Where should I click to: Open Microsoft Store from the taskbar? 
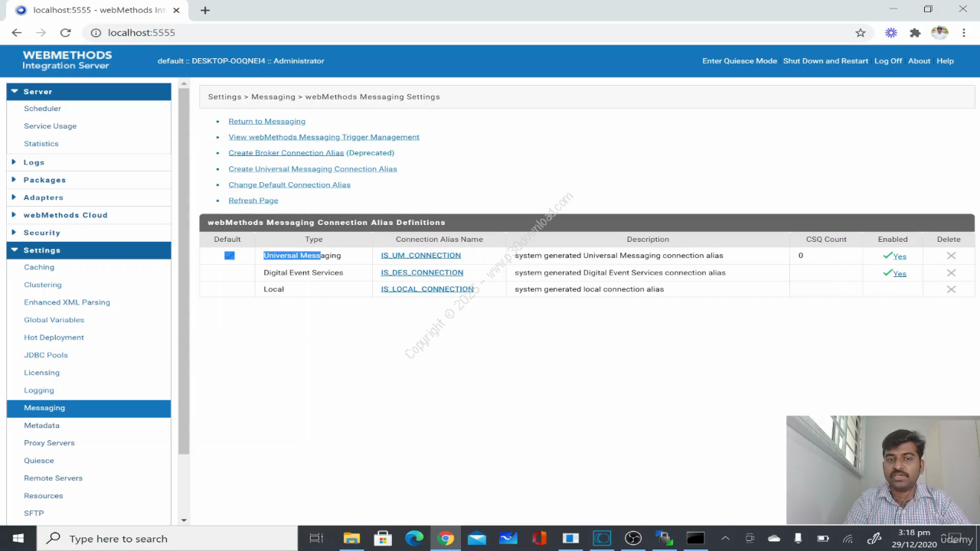point(383,539)
